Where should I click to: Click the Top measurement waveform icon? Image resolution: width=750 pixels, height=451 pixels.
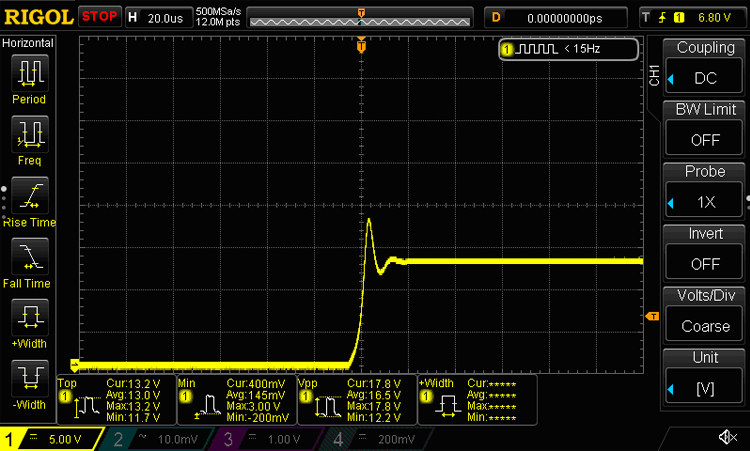pyautogui.click(x=87, y=407)
